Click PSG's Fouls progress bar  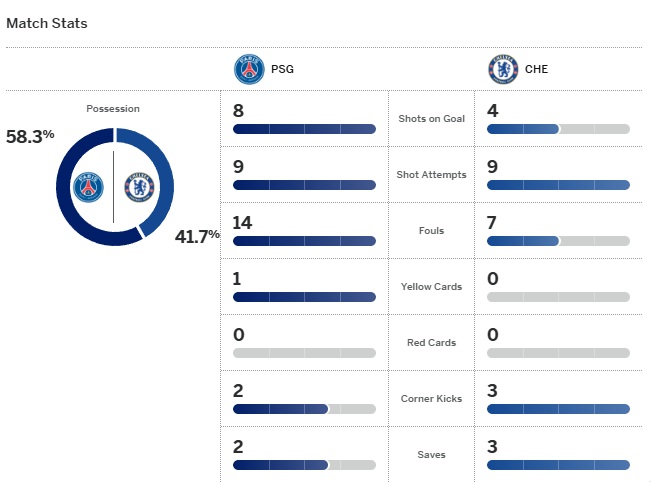(x=304, y=241)
